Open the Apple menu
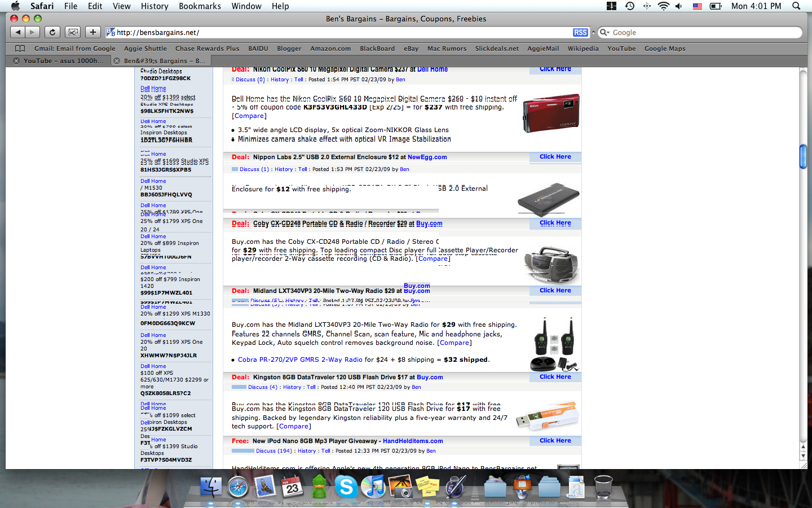Screen dimensions: 812x508 (15, 6)
